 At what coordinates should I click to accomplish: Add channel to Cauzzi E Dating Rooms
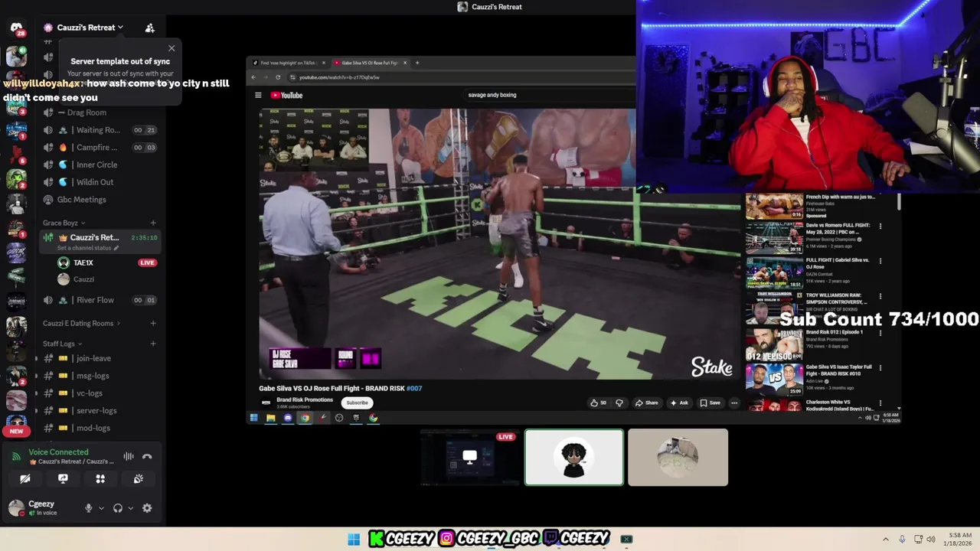(x=153, y=323)
